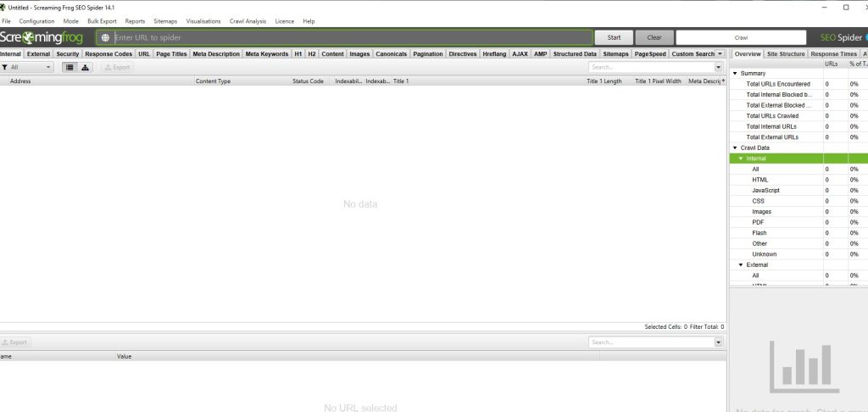Collapse the Internal tree node
This screenshot has width=868, height=412.
(x=741, y=159)
